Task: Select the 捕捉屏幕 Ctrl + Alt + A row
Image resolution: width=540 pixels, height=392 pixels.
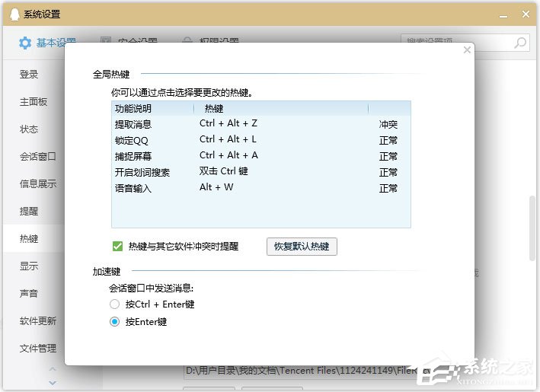Action: (260, 156)
